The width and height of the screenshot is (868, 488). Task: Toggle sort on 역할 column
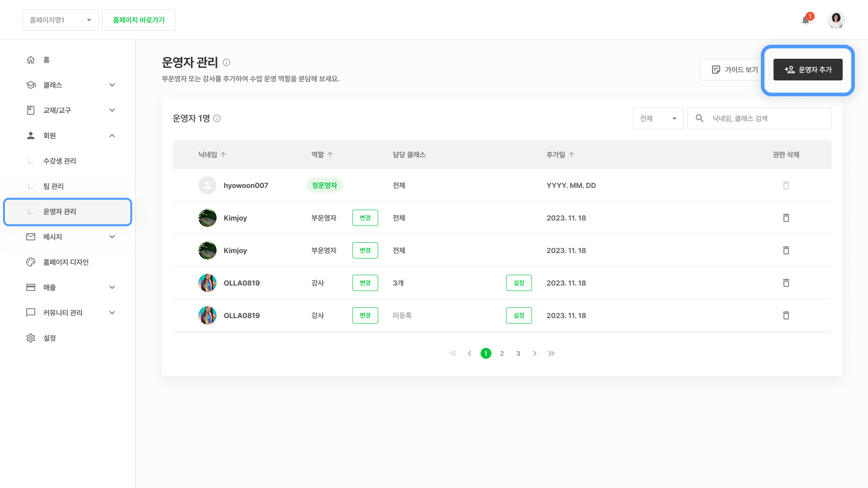click(330, 155)
